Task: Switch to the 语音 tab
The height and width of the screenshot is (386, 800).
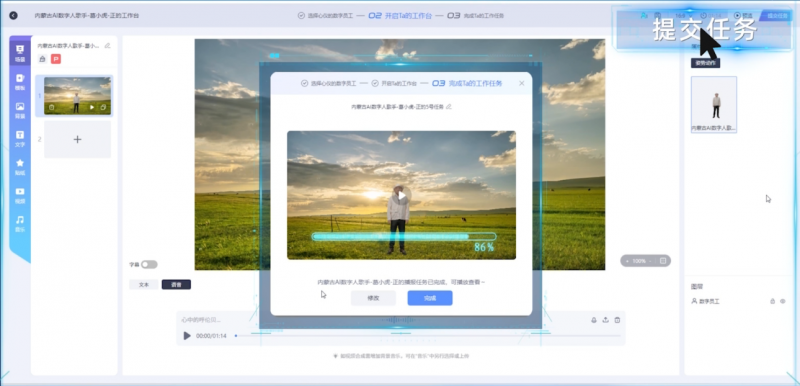Action: click(x=176, y=285)
